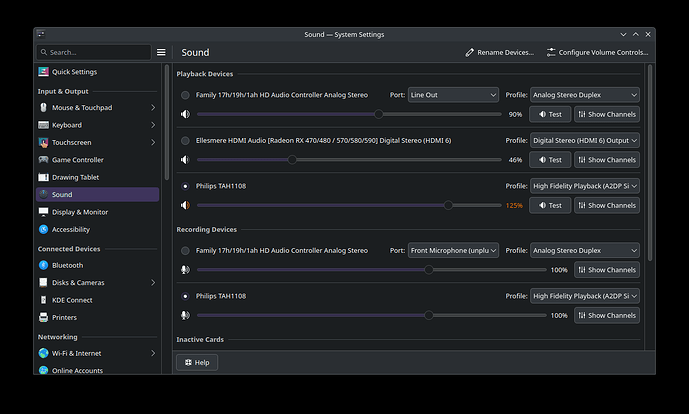Click the sliders icon of Configure Volume Controls
The image size is (689, 414).
pyautogui.click(x=551, y=53)
